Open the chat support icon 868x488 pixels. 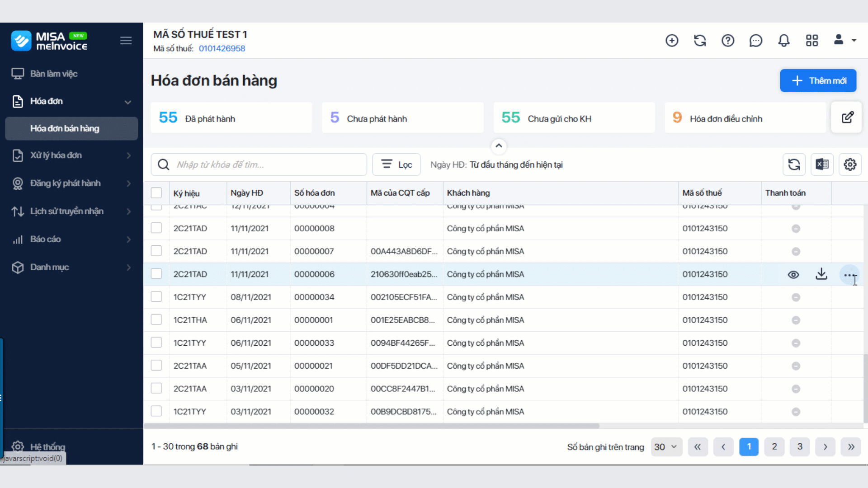pyautogui.click(x=756, y=41)
